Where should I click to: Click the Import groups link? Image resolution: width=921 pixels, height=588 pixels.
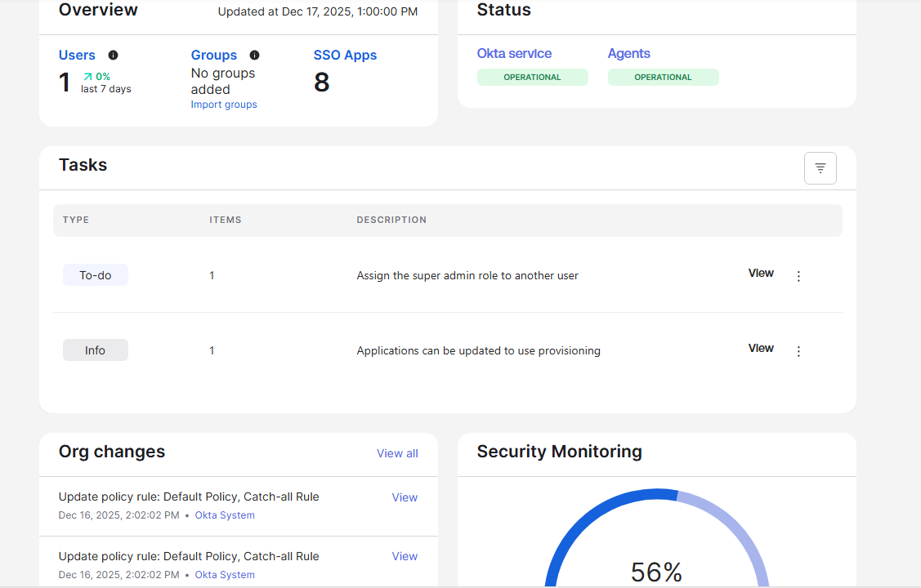[x=223, y=104]
